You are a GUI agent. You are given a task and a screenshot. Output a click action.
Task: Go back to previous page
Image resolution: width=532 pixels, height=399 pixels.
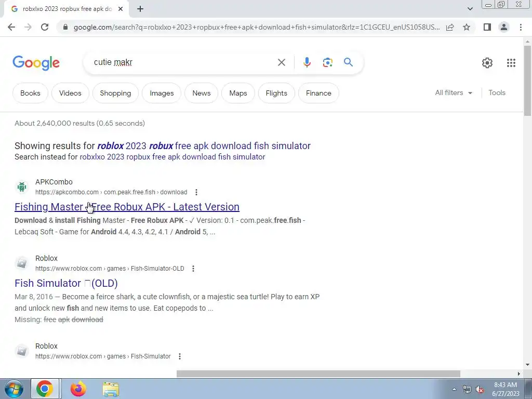pyautogui.click(x=11, y=27)
